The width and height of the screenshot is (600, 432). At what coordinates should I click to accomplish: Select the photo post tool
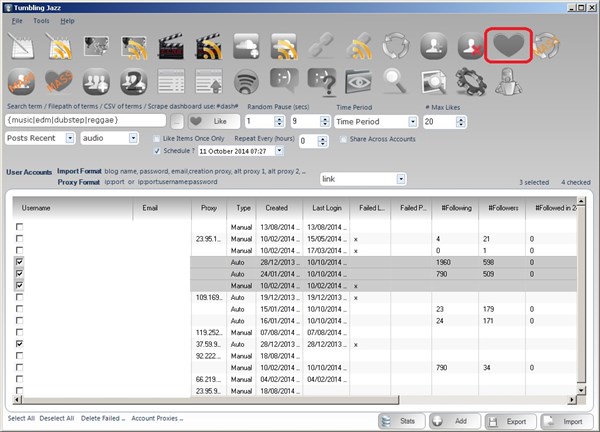[96, 46]
